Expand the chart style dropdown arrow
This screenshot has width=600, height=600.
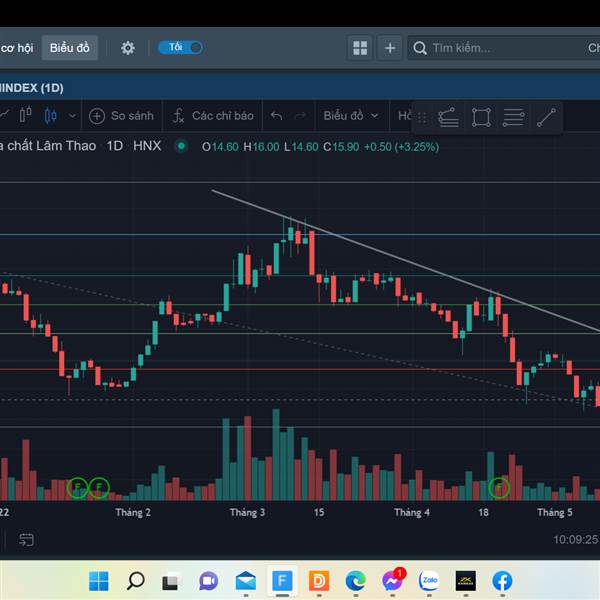tap(72, 116)
